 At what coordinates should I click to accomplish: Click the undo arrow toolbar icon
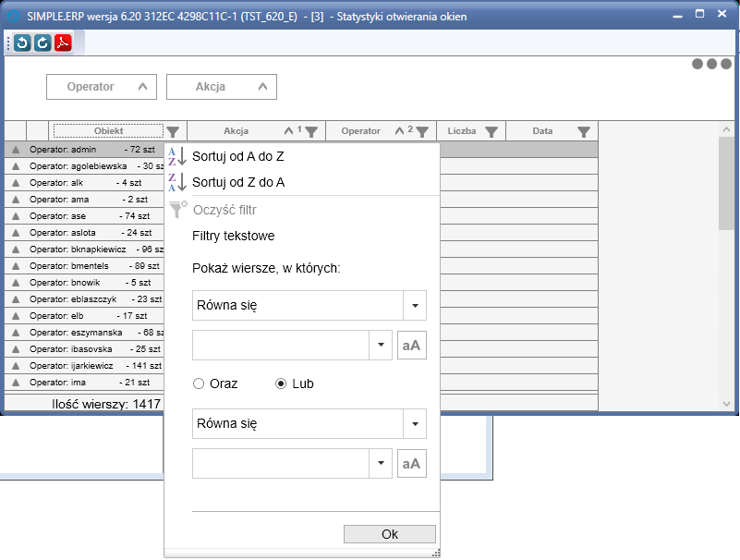[x=22, y=43]
